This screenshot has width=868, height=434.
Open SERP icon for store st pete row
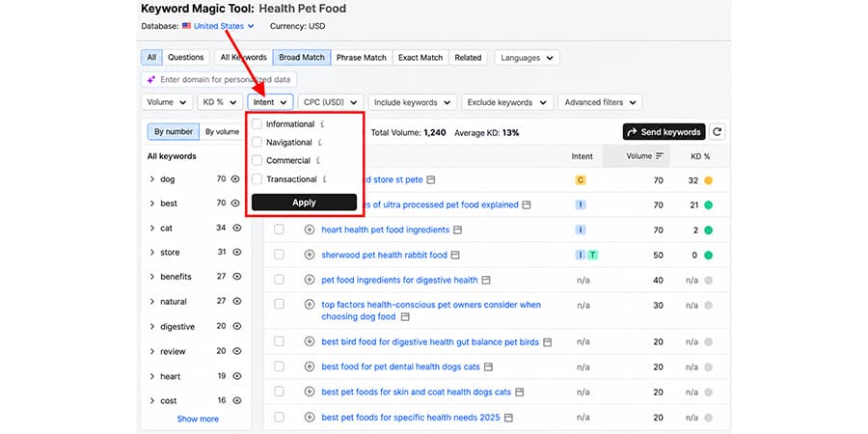[x=431, y=180]
